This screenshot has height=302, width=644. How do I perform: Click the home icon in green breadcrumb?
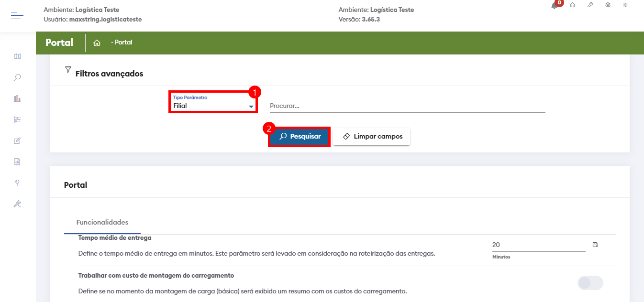97,43
